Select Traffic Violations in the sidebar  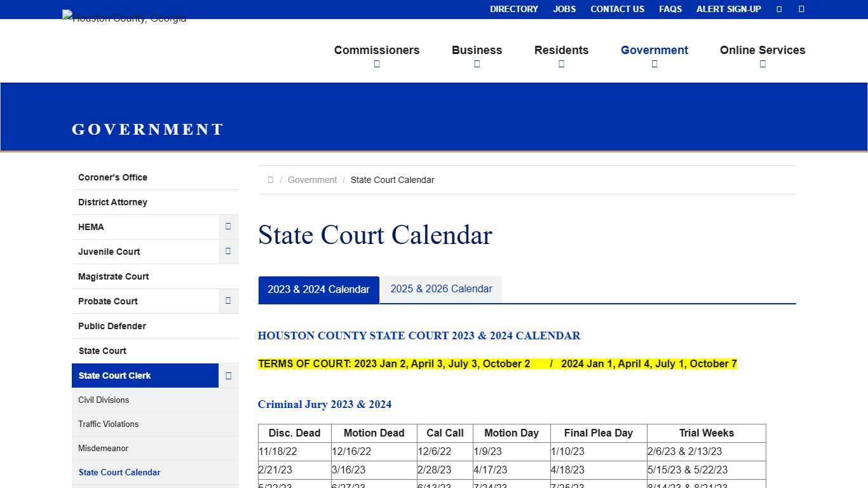click(x=108, y=424)
